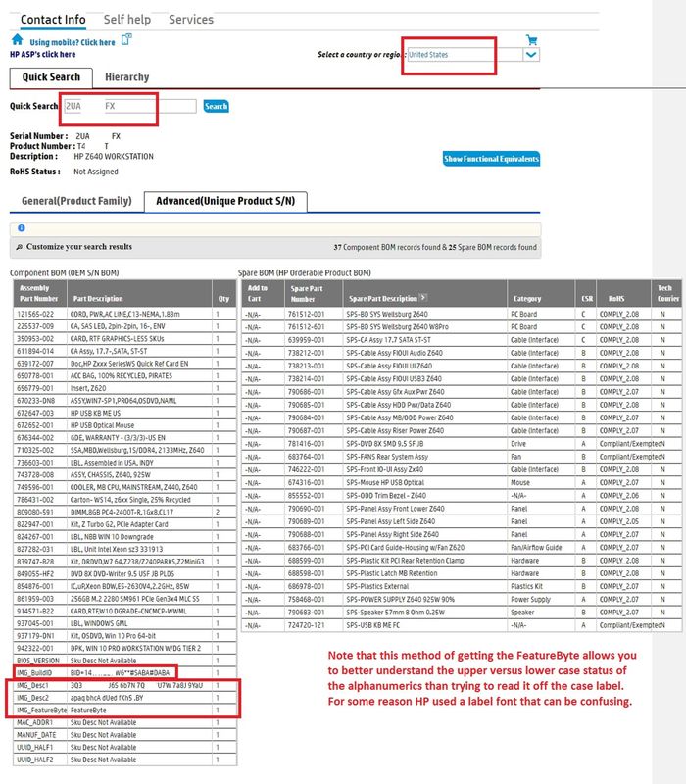
Task: Click the blue info icon
Action: coord(21,228)
